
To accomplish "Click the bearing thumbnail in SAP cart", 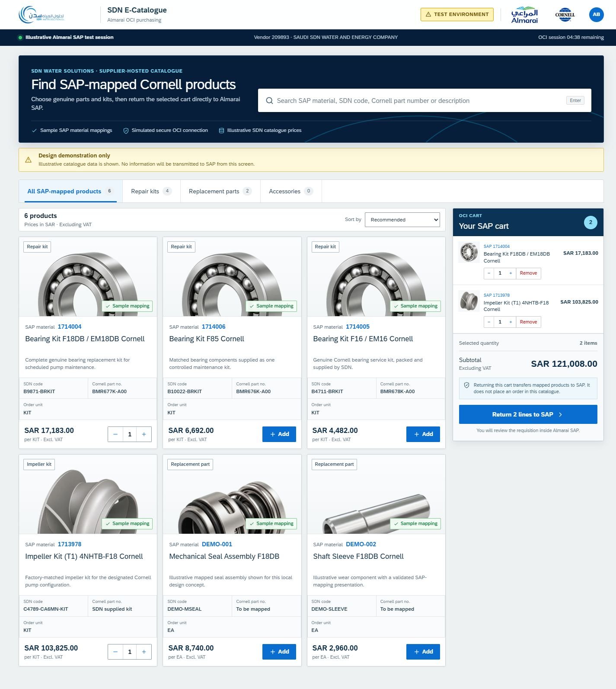I will [x=469, y=253].
